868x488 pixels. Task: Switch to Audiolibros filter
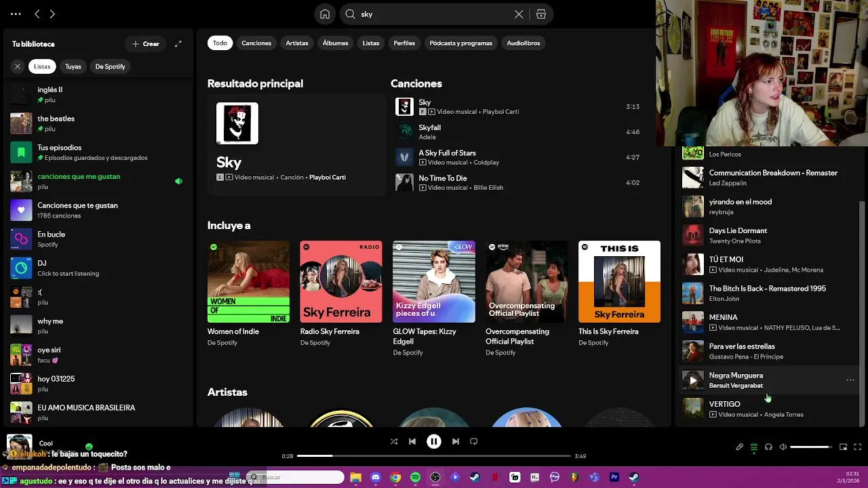524,43
